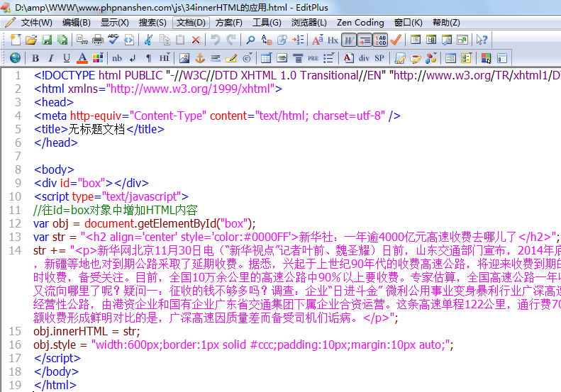561x392 pixels.
Task: Print the document with the printer icon
Action: (98, 40)
